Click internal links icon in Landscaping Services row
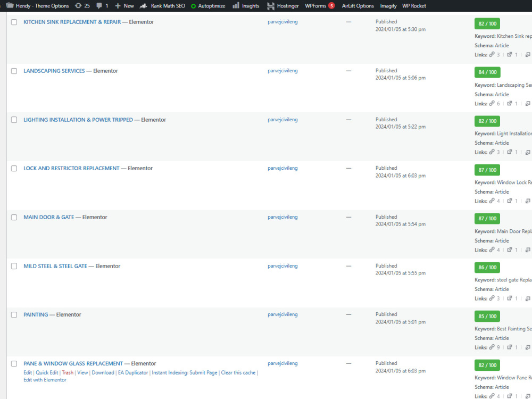532x399 pixels. (x=492, y=103)
